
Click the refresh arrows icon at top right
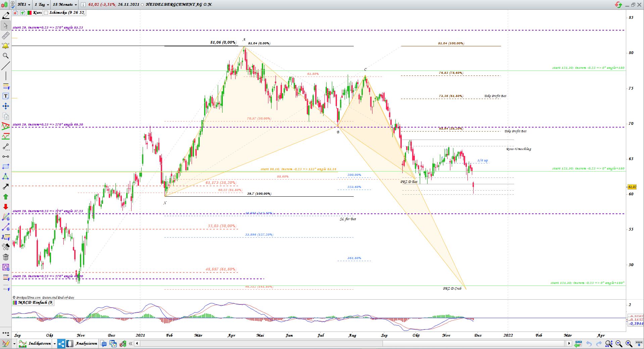click(618, 5)
